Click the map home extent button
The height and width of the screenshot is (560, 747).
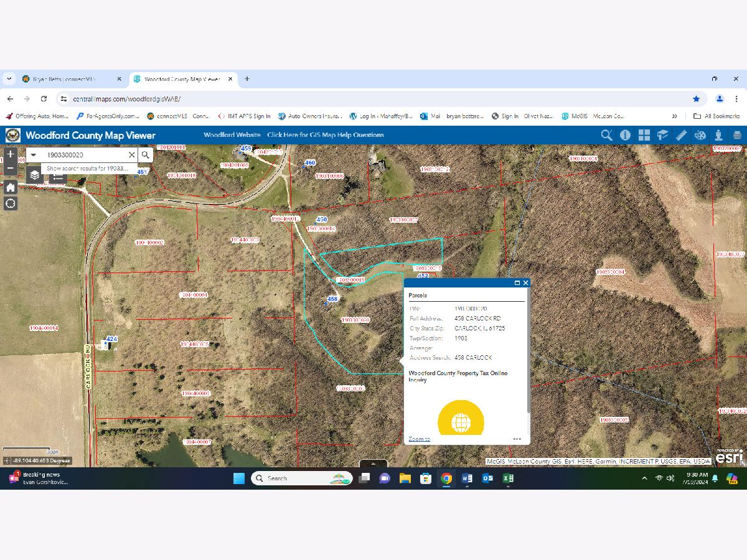[11, 187]
